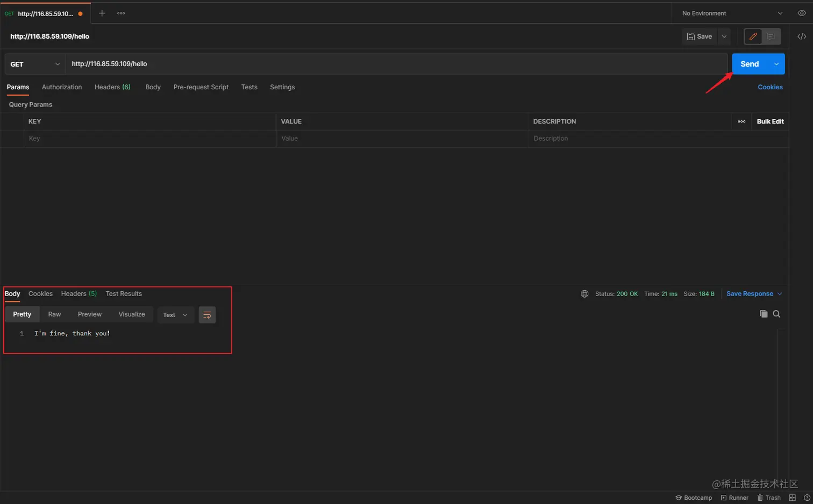Focus the query param Key field
The width and height of the screenshot is (813, 504).
pyautogui.click(x=150, y=139)
